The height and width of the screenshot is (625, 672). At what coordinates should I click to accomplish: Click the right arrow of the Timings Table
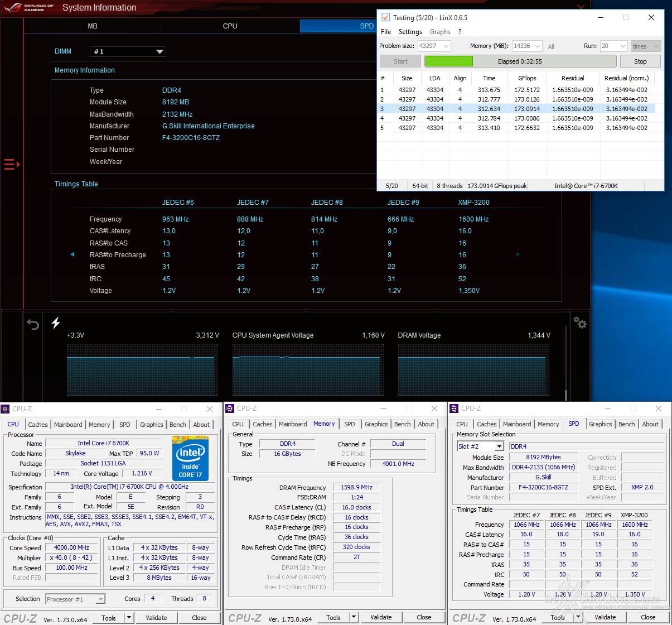(518, 254)
